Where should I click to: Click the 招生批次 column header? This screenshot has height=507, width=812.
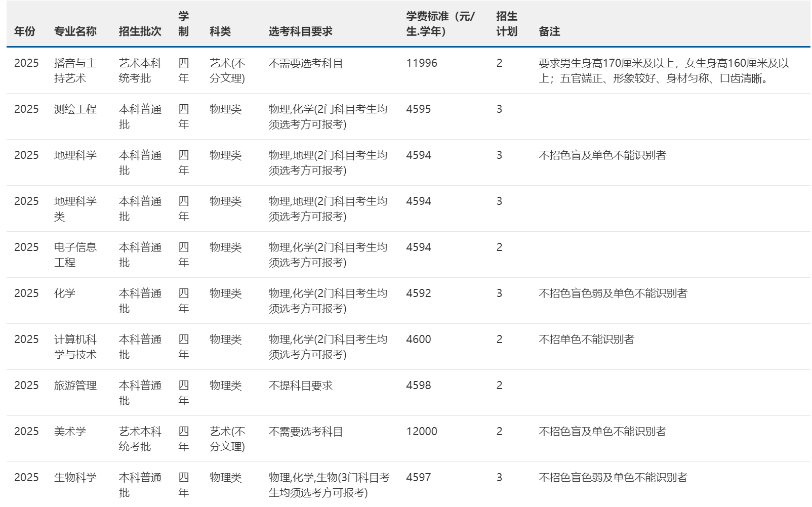140,31
